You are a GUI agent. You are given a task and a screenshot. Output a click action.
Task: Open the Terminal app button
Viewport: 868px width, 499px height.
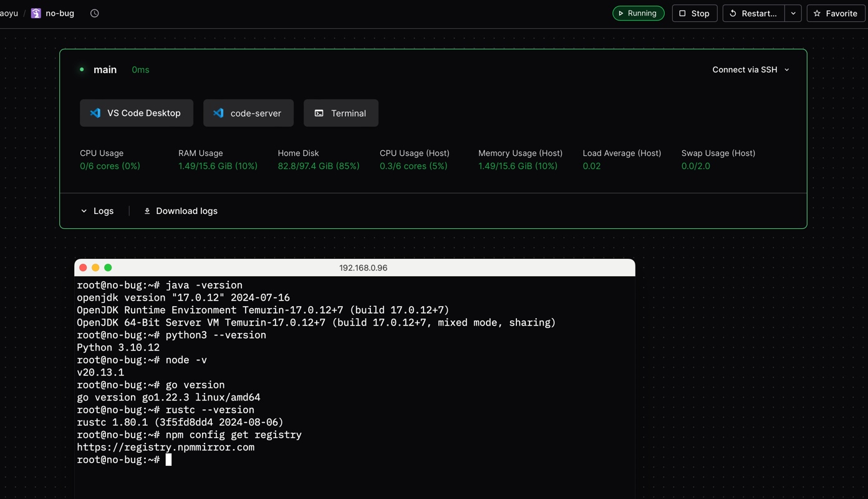pyautogui.click(x=340, y=113)
